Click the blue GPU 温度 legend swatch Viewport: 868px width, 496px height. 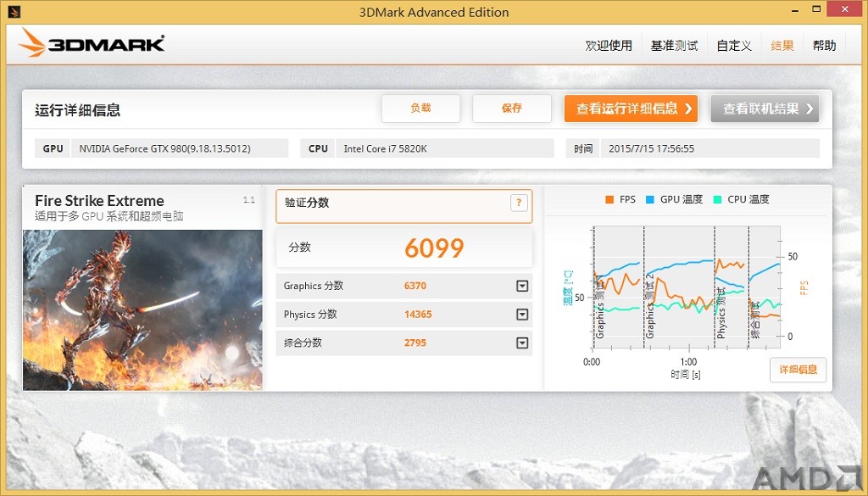coord(650,200)
